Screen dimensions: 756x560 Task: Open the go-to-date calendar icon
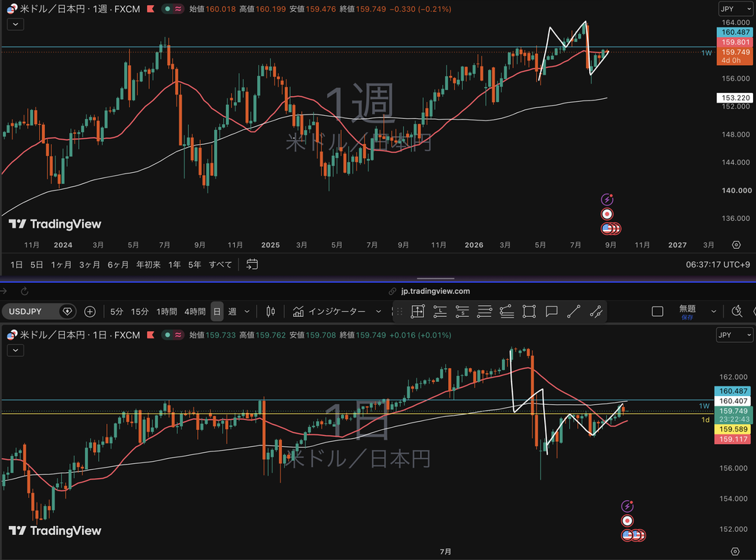[x=252, y=264]
